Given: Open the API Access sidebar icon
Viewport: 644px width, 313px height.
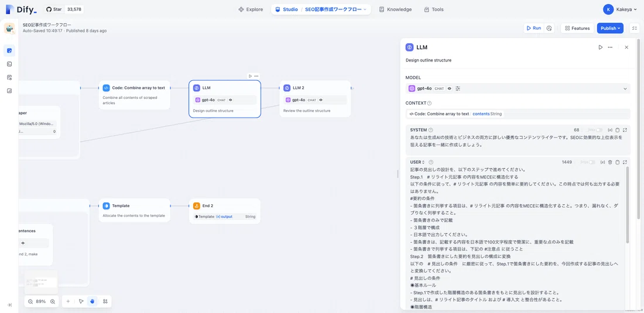Looking at the screenshot, I should (x=9, y=64).
